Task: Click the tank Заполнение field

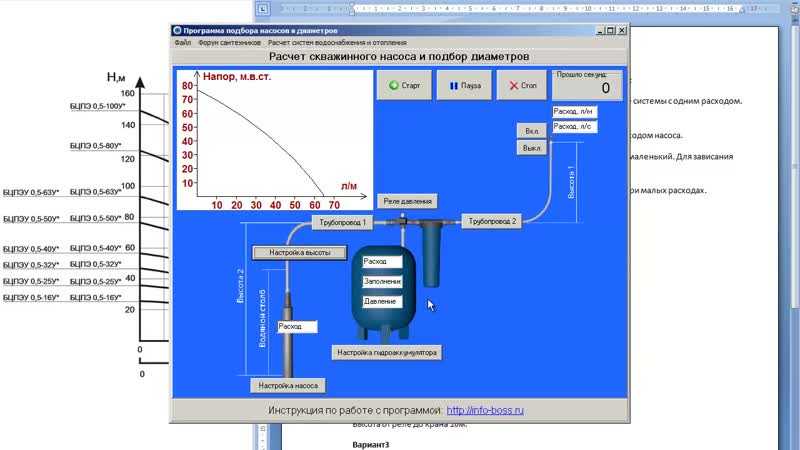Action: [382, 282]
